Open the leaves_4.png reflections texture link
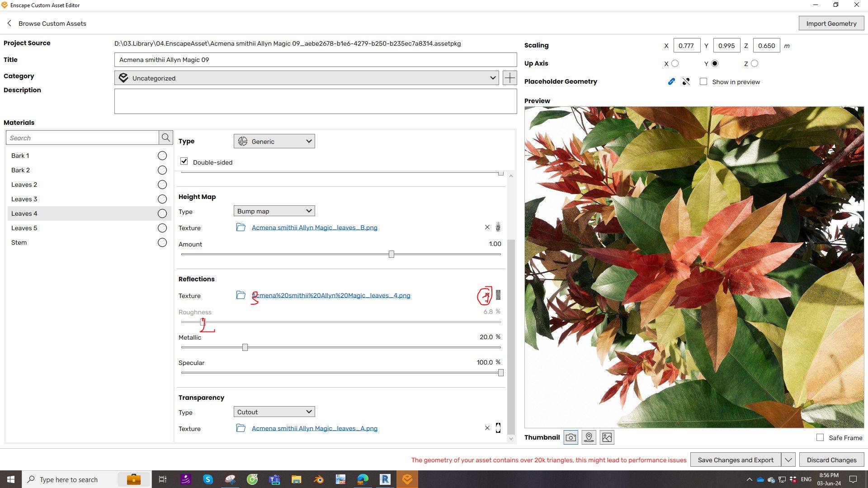 click(331, 295)
